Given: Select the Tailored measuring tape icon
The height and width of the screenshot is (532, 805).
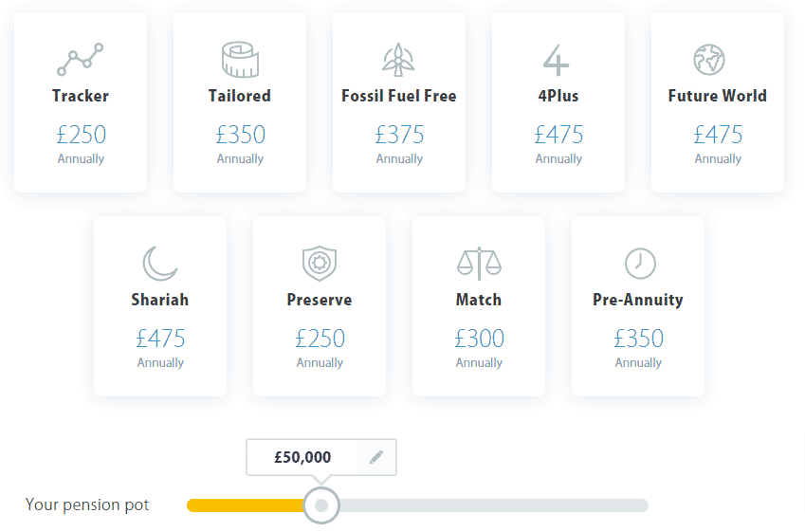Looking at the screenshot, I should click(x=240, y=60).
